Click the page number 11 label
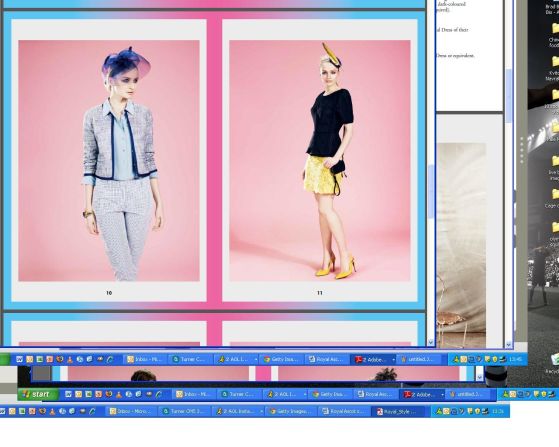The width and height of the screenshot is (559, 447). [320, 293]
